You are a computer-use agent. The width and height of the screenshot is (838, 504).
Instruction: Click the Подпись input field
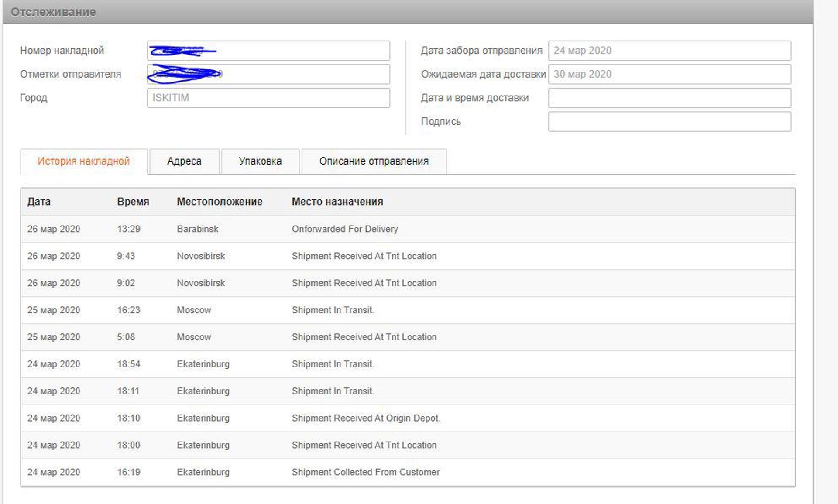coord(670,121)
